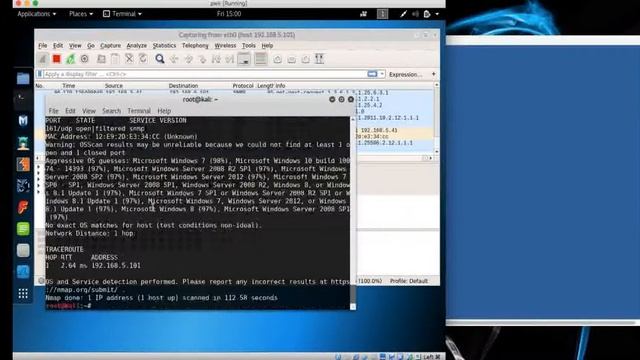Click Wireshark packet list vertical scrollbar
The width and height of the screenshot is (640, 360).
tap(436, 118)
